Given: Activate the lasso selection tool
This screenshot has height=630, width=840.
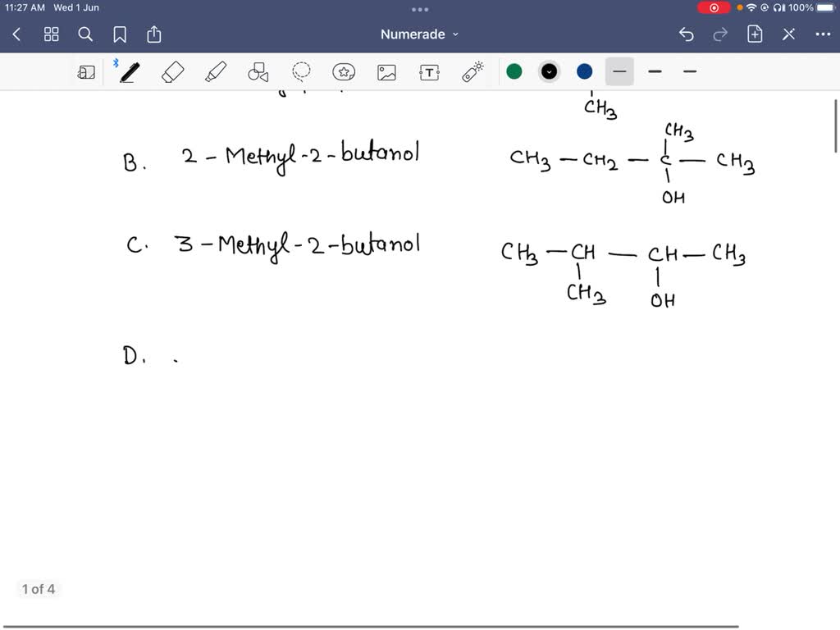Looking at the screenshot, I should (x=301, y=71).
